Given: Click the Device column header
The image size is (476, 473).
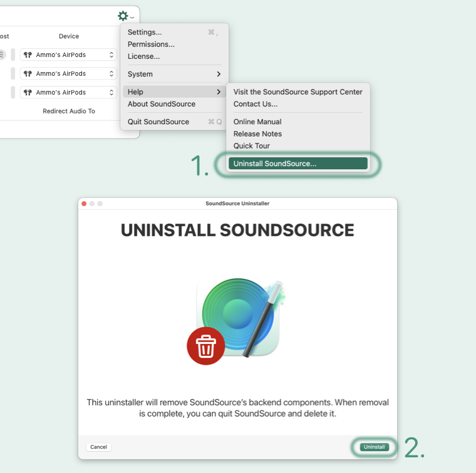Looking at the screenshot, I should (69, 36).
